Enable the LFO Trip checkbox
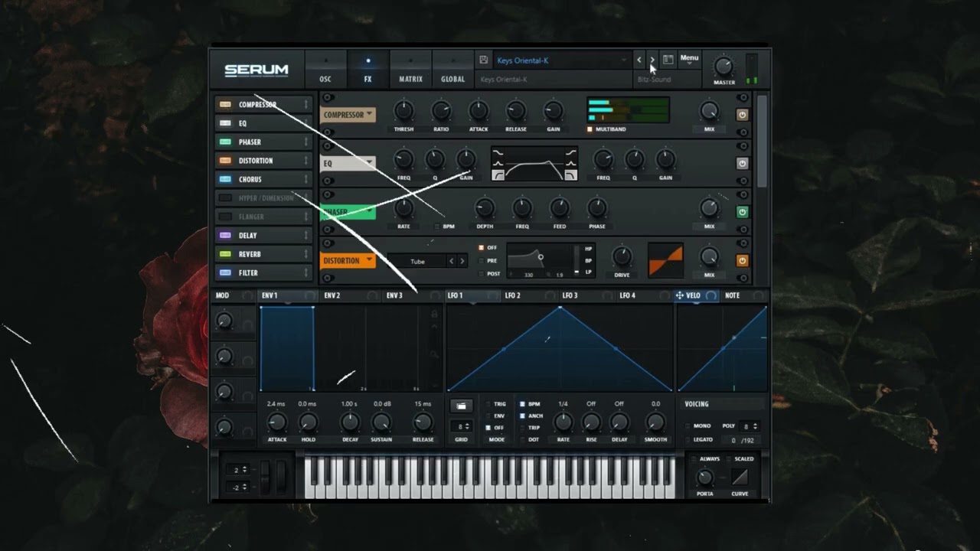The height and width of the screenshot is (551, 980). (523, 428)
